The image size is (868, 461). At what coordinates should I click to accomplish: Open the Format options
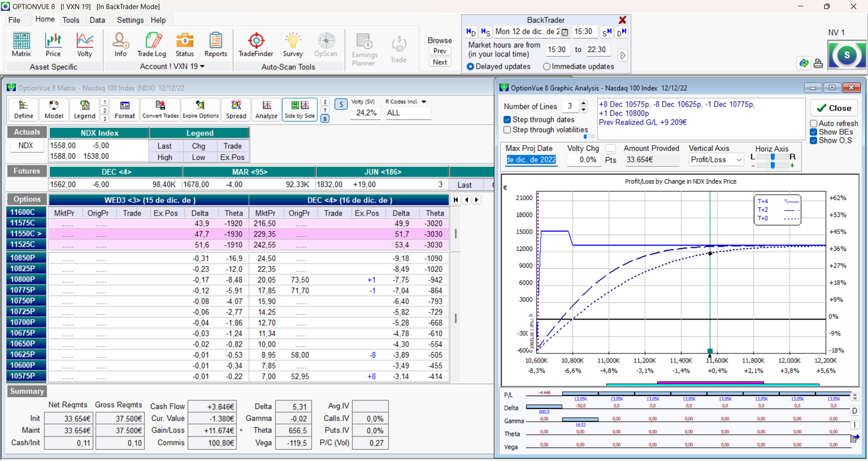pyautogui.click(x=125, y=109)
